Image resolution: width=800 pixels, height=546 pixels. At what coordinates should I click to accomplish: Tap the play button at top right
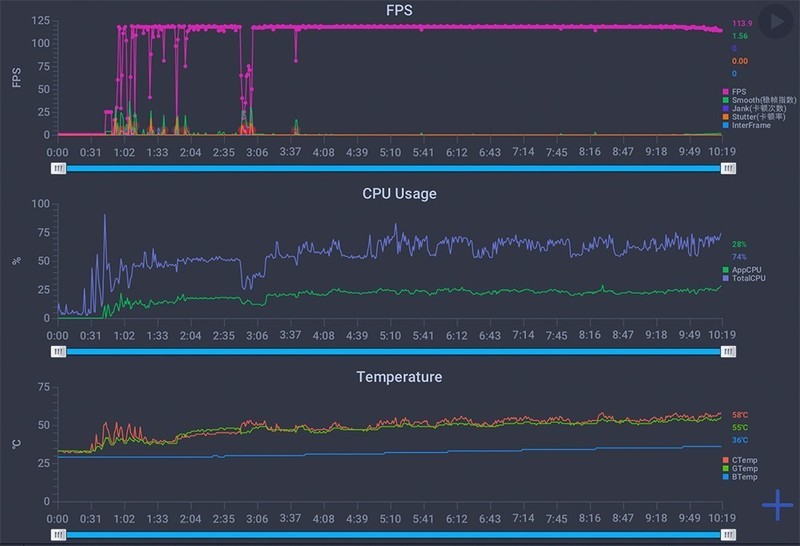pyautogui.click(x=776, y=21)
